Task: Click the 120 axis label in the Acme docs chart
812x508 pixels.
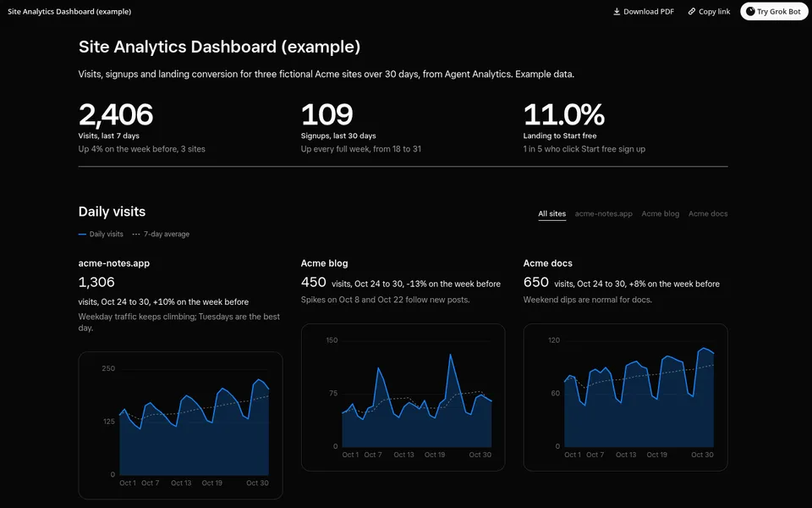Action: [553, 340]
